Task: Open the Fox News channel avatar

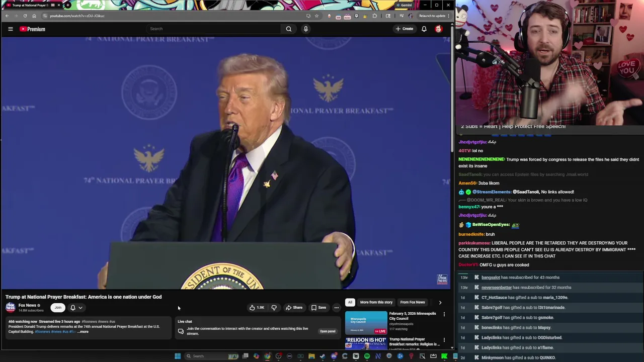Action: coord(11,308)
